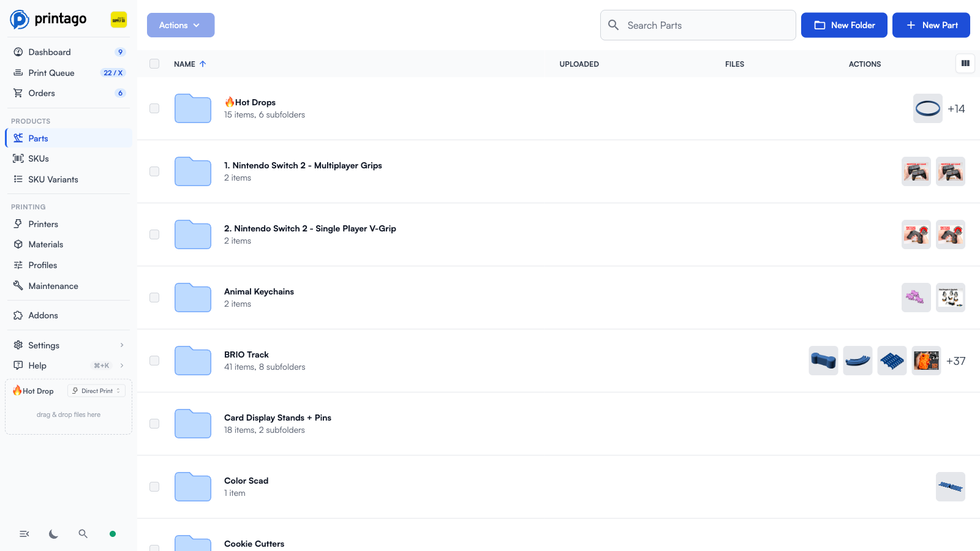Image resolution: width=980 pixels, height=551 pixels.
Task: Click the Help question icon
Action: 18,365
